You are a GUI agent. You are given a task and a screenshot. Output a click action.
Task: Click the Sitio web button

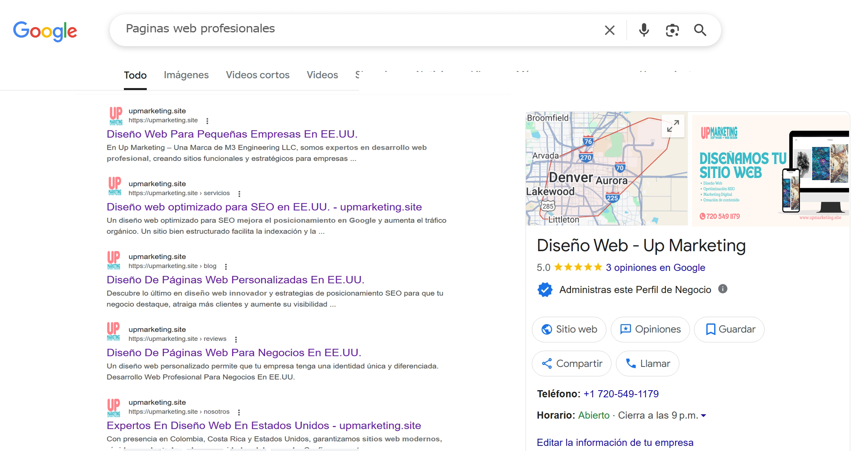click(569, 329)
